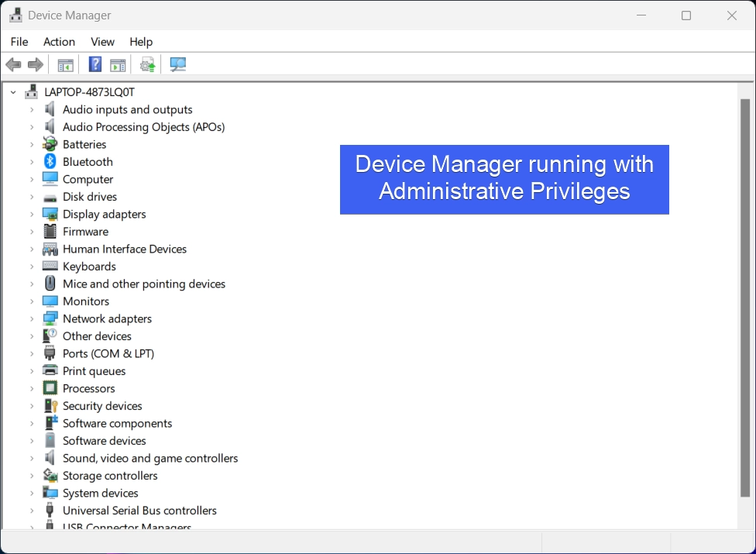
Task: Click the Firmware chip icon
Action: [x=50, y=232]
